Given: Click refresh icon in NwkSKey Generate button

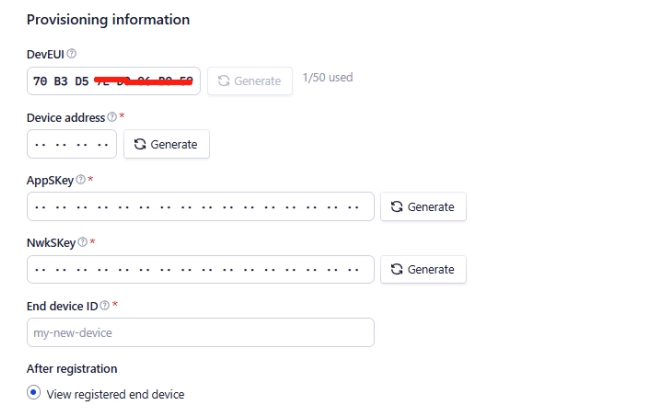Looking at the screenshot, I should (x=397, y=269).
